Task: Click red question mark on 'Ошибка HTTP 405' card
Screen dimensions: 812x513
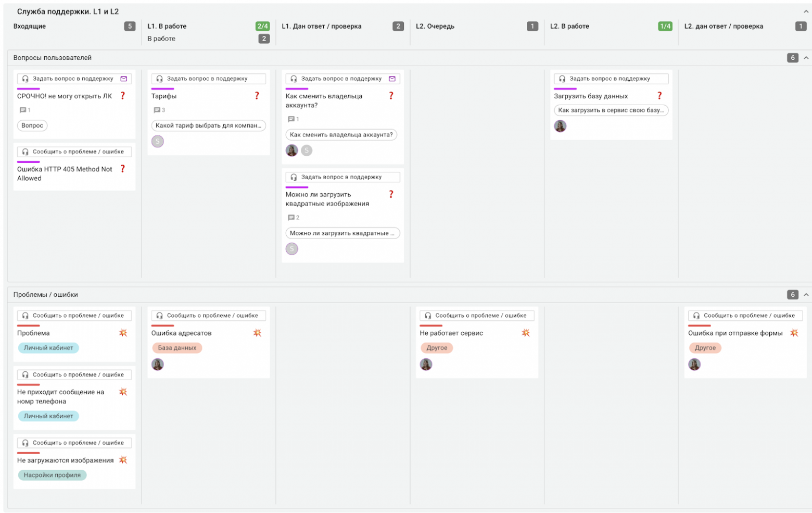Action: coord(123,169)
